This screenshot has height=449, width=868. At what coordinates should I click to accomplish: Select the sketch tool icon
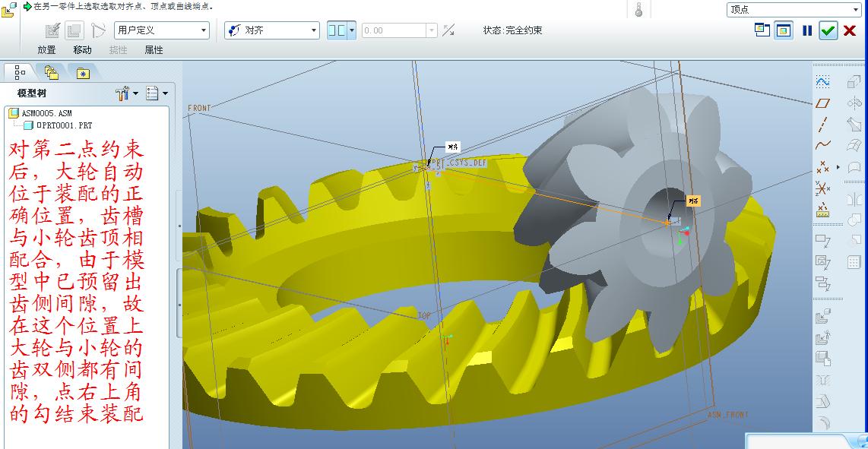pos(822,82)
